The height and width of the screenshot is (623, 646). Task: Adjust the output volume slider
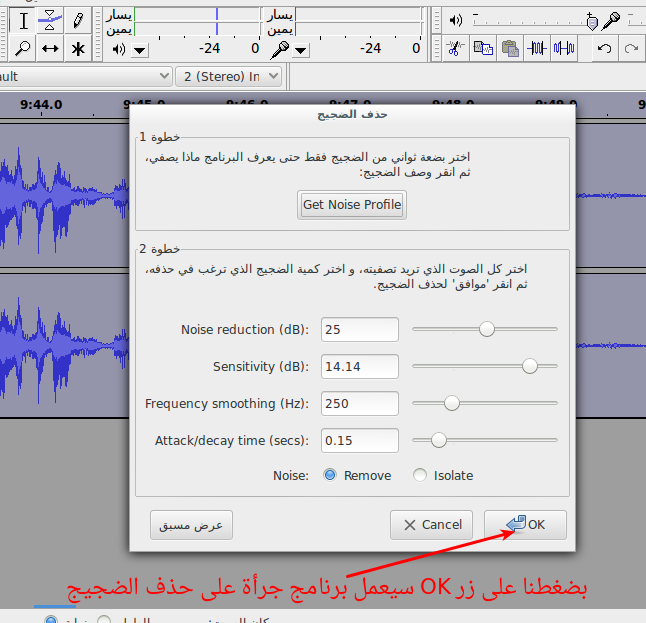click(592, 21)
